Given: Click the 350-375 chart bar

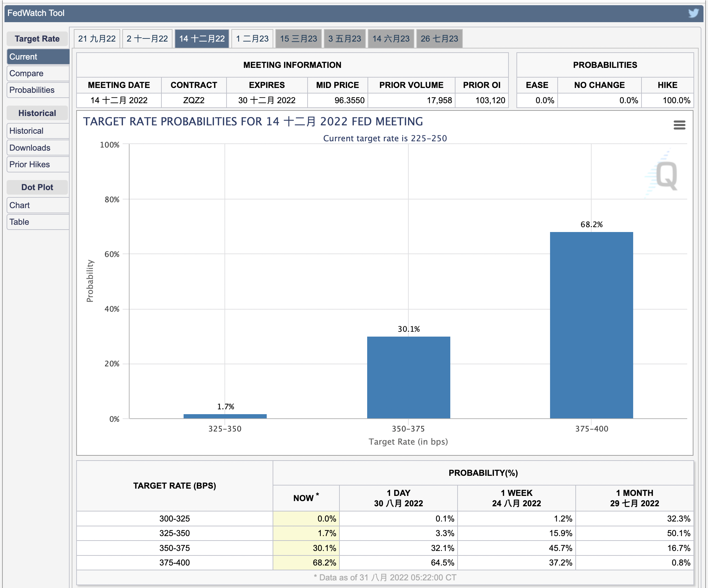Looking at the screenshot, I should pos(409,377).
